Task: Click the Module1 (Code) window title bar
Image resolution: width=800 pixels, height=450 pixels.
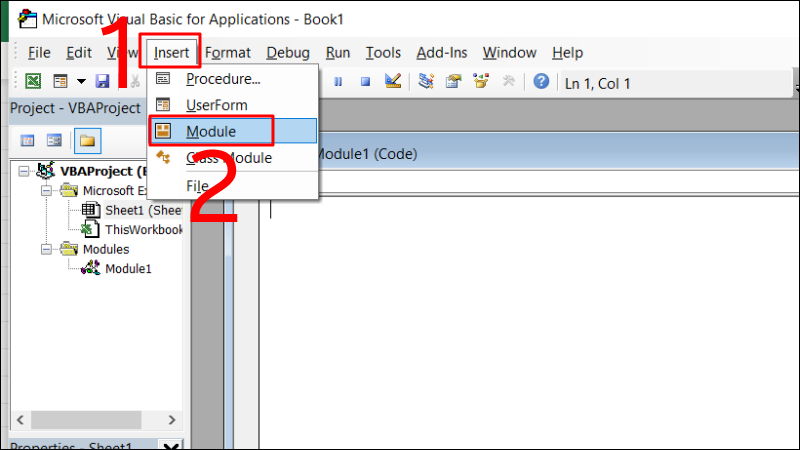Action: (558, 154)
